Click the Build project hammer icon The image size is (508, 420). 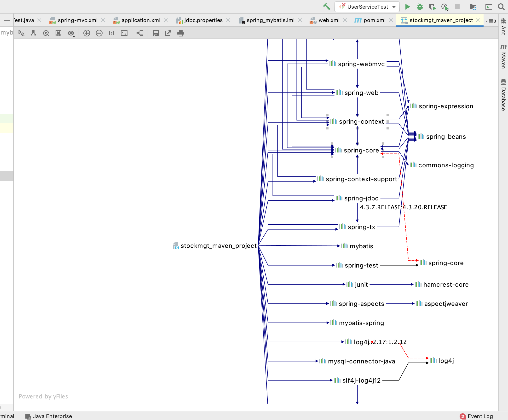[326, 7]
